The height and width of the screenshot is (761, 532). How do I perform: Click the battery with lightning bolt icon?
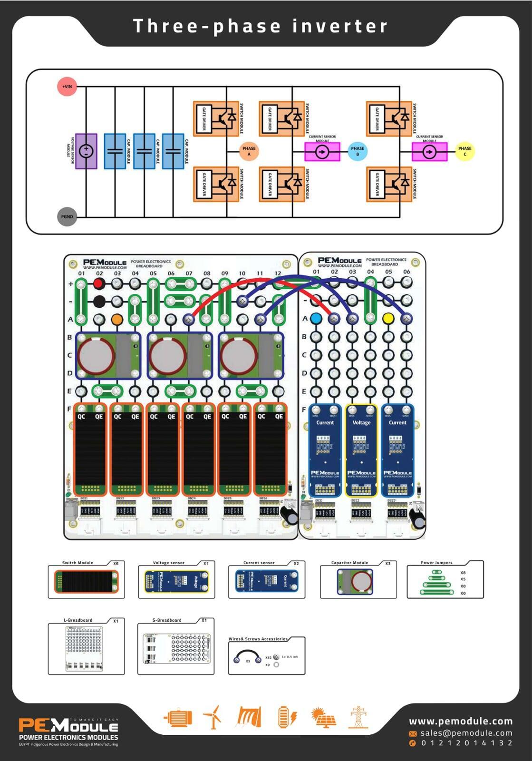(x=287, y=717)
